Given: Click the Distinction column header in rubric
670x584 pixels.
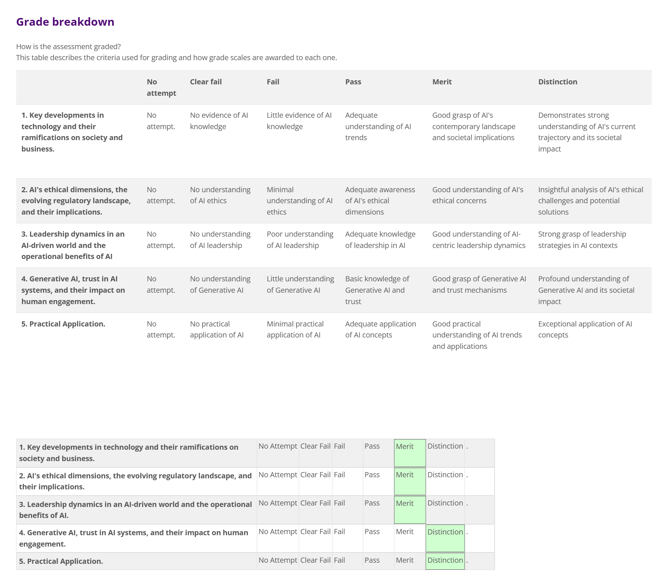Looking at the screenshot, I should point(557,82).
